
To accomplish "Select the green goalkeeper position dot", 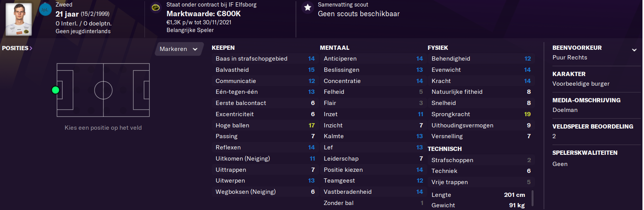I will 55,90.
